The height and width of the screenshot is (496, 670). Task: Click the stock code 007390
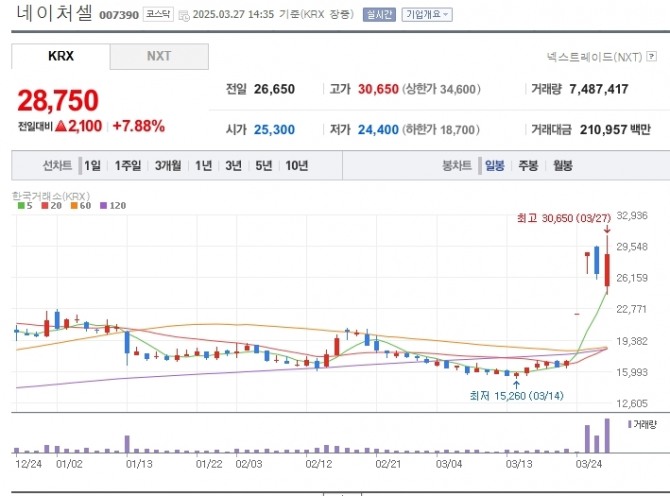(119, 15)
